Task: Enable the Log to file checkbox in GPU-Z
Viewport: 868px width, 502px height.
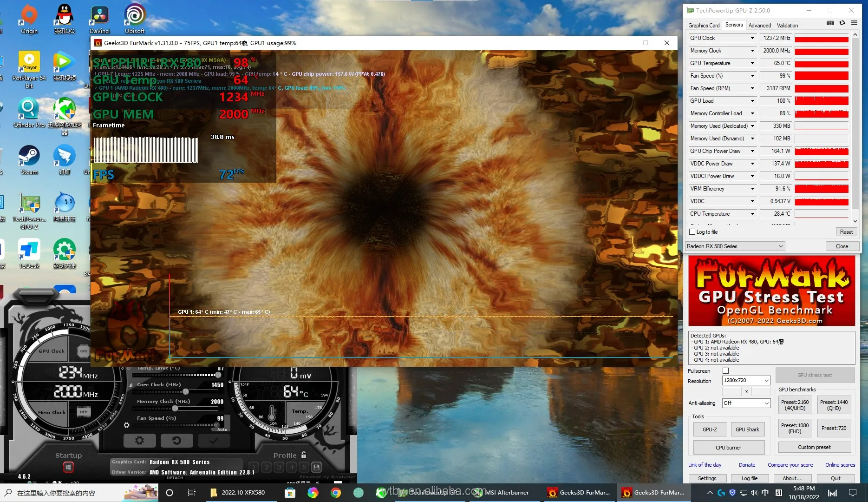Action: pos(692,232)
